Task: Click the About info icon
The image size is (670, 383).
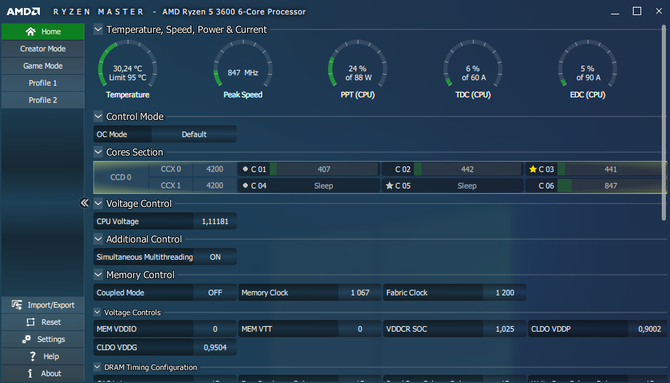Action: pyautogui.click(x=30, y=373)
